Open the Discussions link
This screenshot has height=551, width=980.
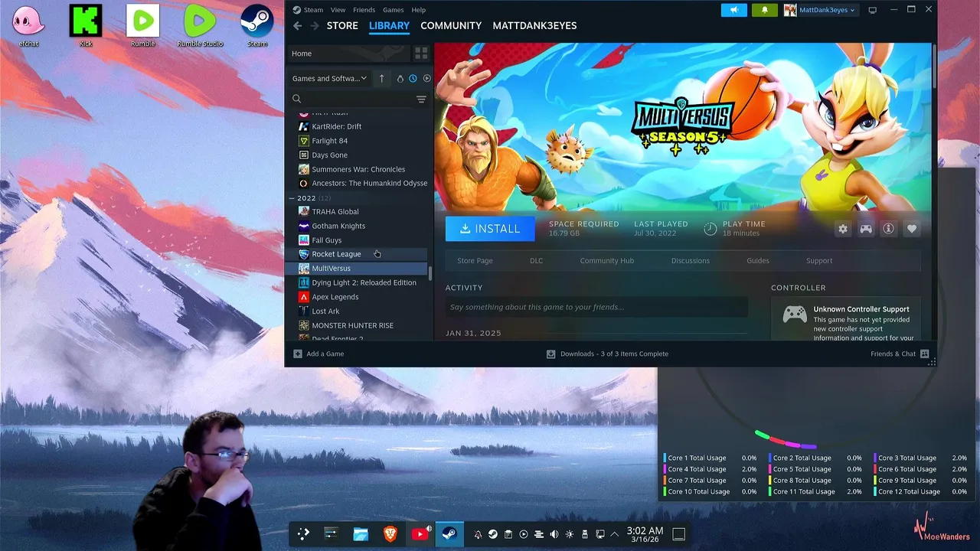click(691, 261)
